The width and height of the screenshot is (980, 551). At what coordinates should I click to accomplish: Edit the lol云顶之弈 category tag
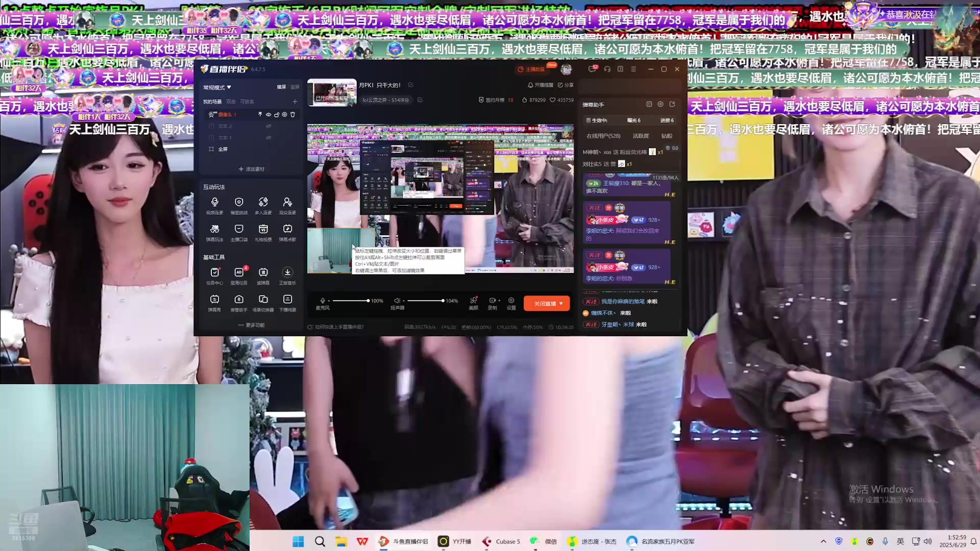[420, 100]
